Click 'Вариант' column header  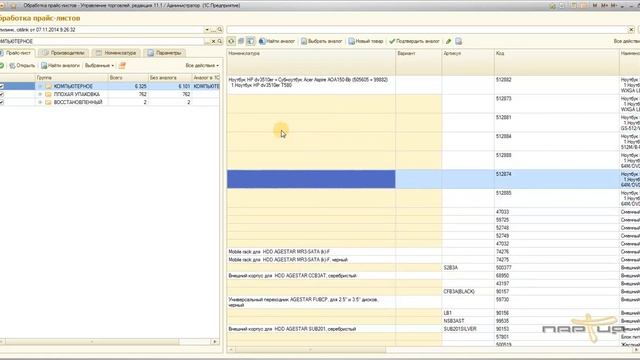[x=418, y=62]
